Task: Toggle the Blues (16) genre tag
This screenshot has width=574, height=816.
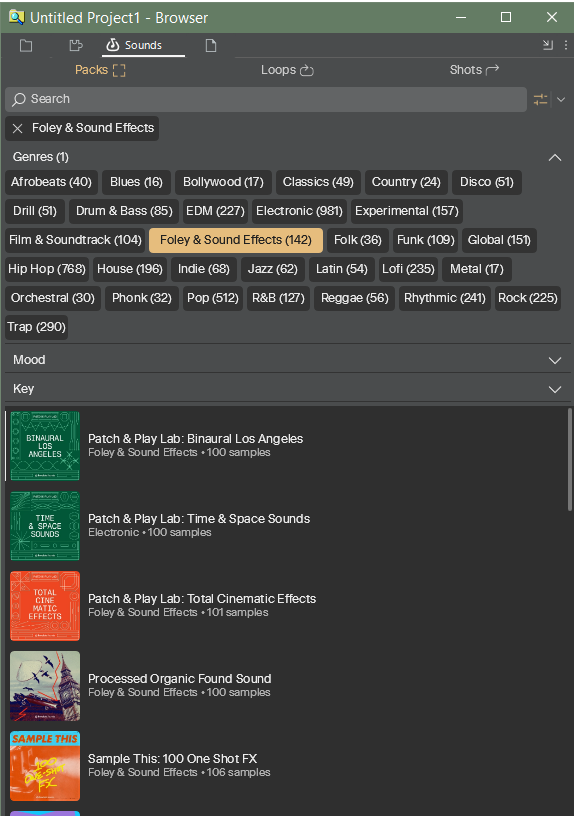Action: (136, 182)
